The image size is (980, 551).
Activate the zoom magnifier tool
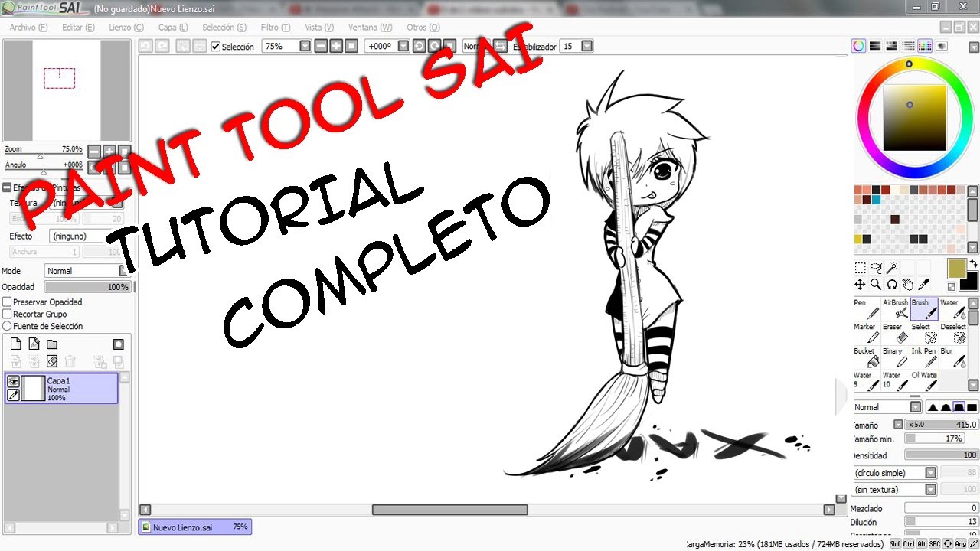pyautogui.click(x=877, y=285)
